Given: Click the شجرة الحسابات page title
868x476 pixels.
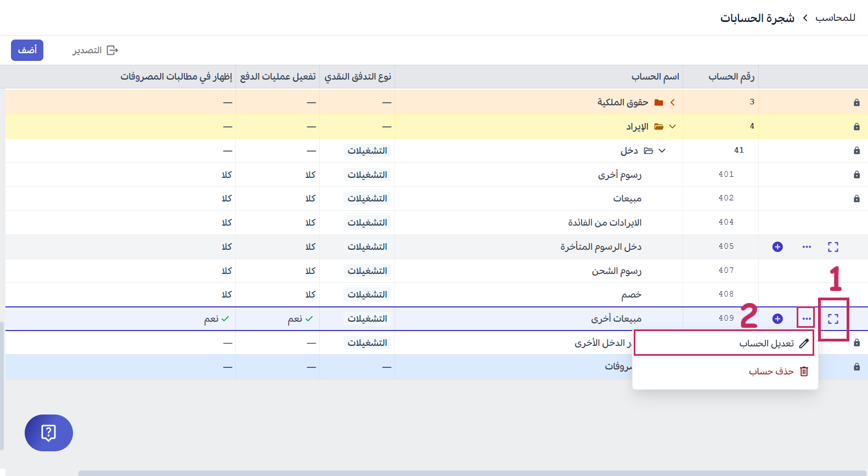Looking at the screenshot, I should [757, 18].
